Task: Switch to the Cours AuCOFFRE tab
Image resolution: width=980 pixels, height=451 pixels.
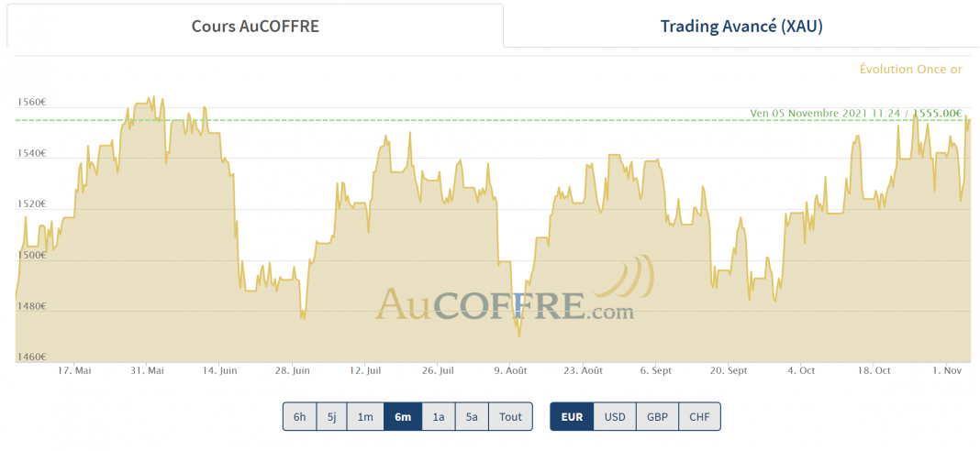Action: pyautogui.click(x=255, y=27)
